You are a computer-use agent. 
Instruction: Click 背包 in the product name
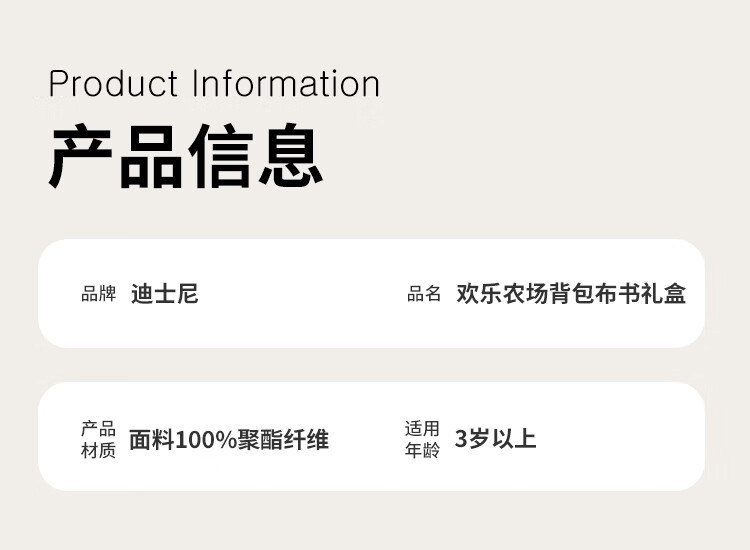pyautogui.click(x=571, y=294)
